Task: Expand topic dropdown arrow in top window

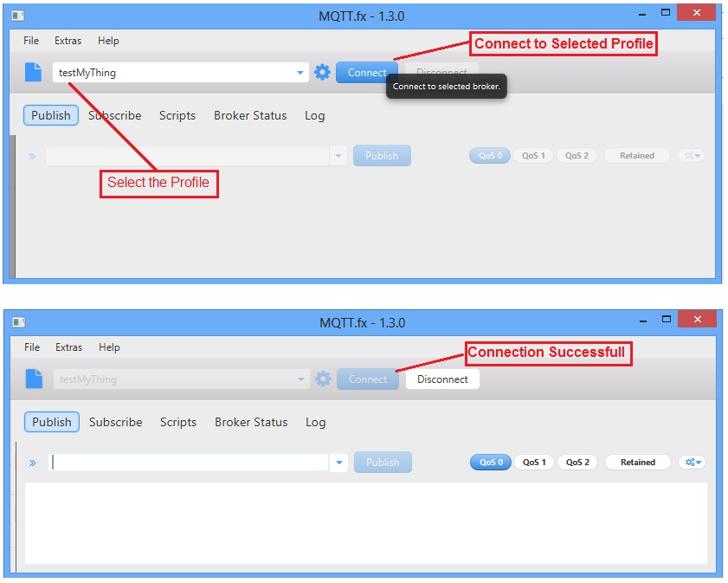Action: point(338,156)
